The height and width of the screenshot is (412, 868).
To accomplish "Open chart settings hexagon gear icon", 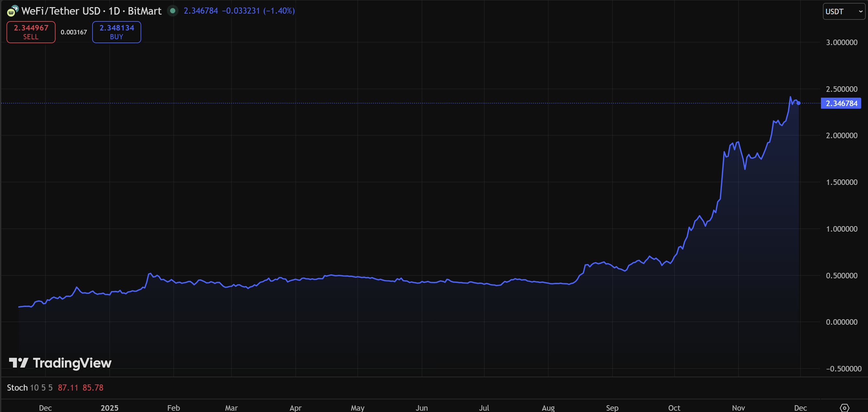I will pos(844,408).
